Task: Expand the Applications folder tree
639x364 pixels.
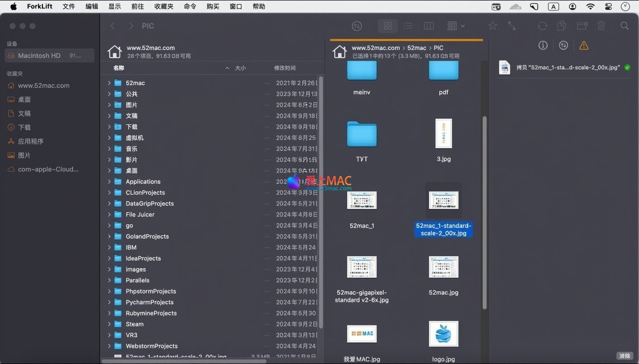Action: click(x=109, y=181)
